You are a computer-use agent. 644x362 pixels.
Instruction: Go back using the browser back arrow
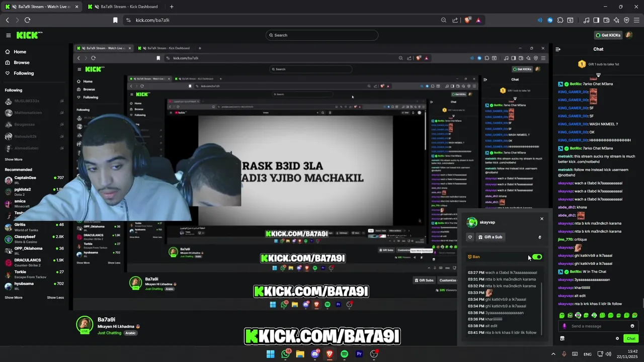tap(8, 20)
